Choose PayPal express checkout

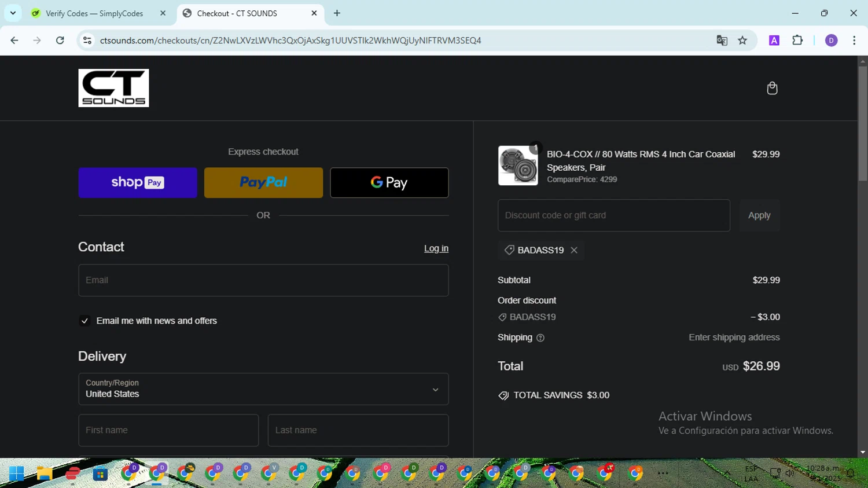click(263, 183)
